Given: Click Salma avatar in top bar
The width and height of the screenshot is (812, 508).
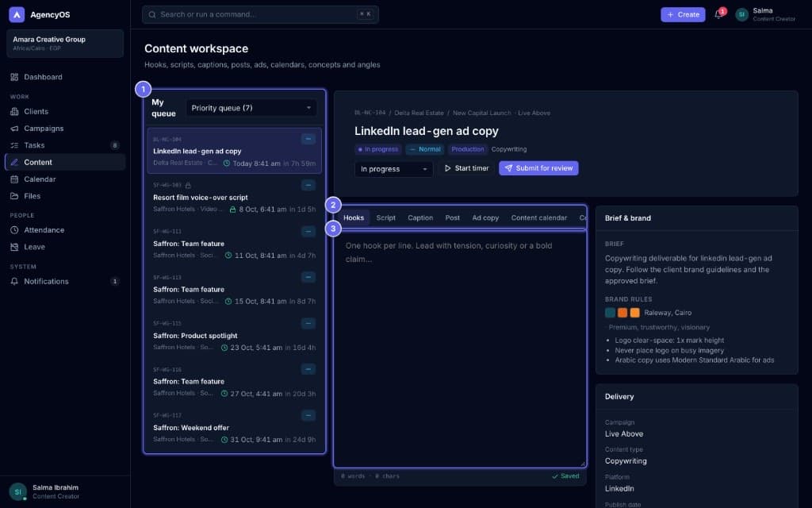Looking at the screenshot, I should (x=741, y=14).
